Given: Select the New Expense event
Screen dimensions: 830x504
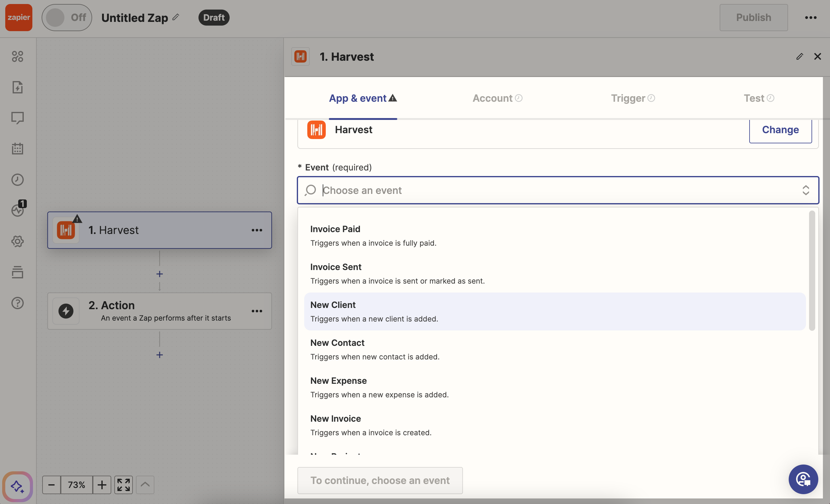Looking at the screenshot, I should pyautogui.click(x=555, y=387).
